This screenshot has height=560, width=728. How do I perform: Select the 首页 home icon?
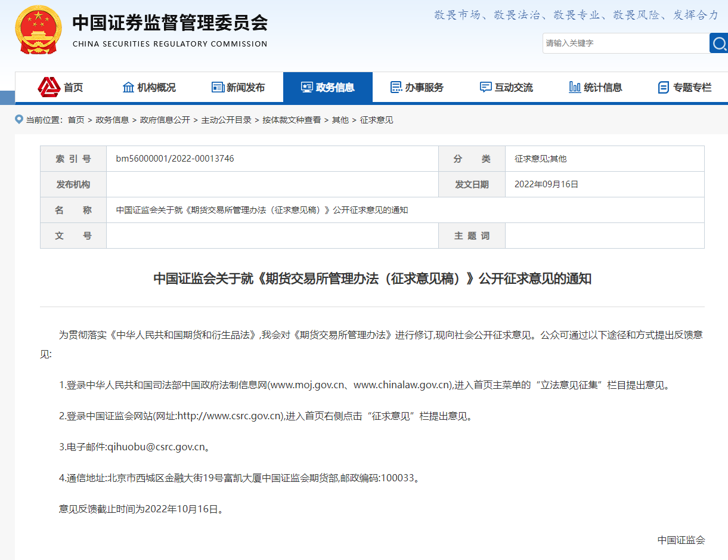coord(47,87)
